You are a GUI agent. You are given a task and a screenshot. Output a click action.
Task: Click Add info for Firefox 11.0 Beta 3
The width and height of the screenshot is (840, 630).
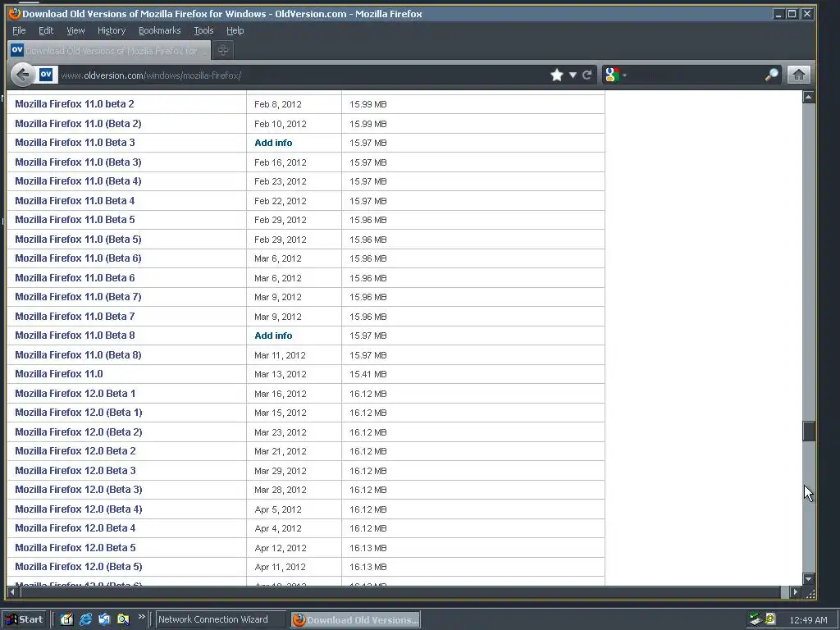273,143
